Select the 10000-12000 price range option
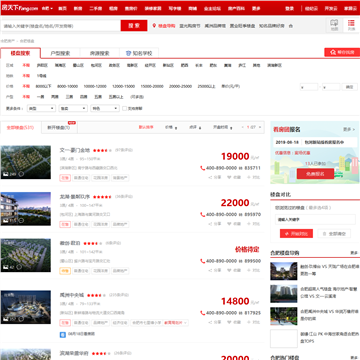This screenshot has width=360, height=360. coord(95,86)
